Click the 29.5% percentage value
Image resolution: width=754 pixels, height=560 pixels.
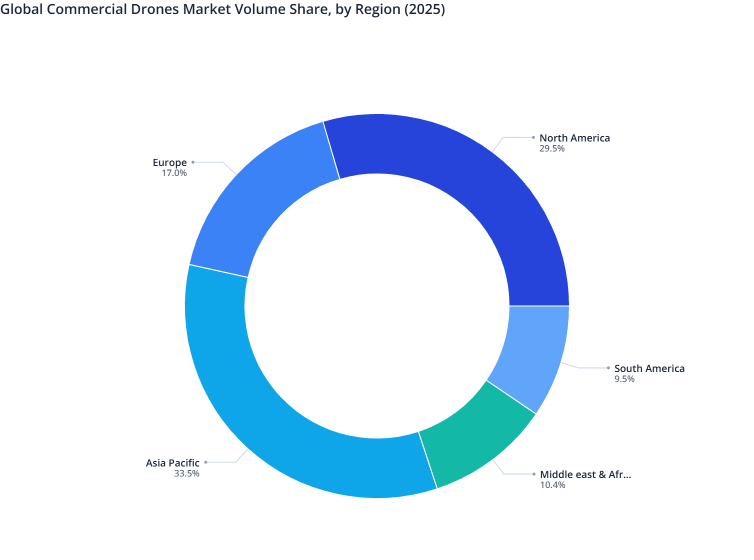552,148
